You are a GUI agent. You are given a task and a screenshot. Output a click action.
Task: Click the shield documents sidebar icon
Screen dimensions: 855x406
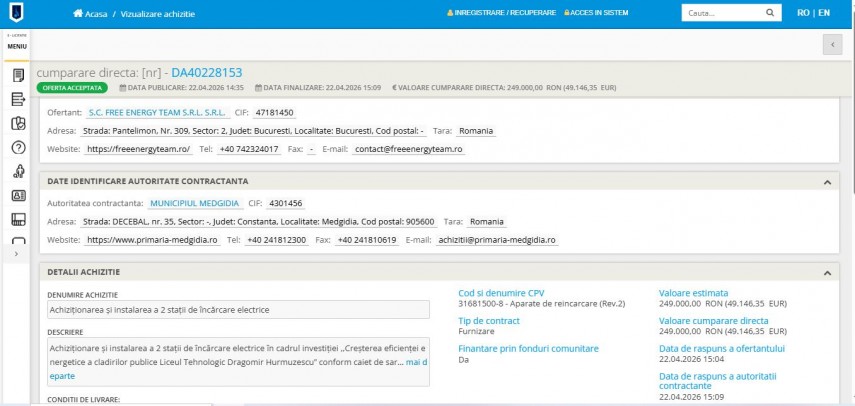point(17,123)
